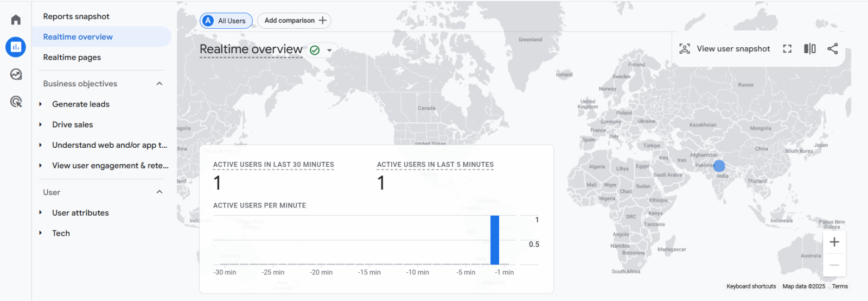Open the Realtime overview status dropdown
This screenshot has width=868, height=301.
point(329,50)
